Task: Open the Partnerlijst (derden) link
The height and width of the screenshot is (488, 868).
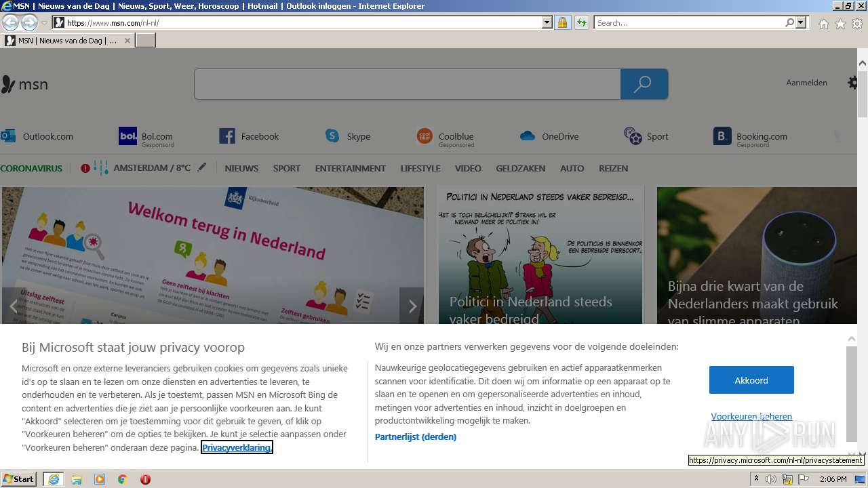Action: (416, 436)
